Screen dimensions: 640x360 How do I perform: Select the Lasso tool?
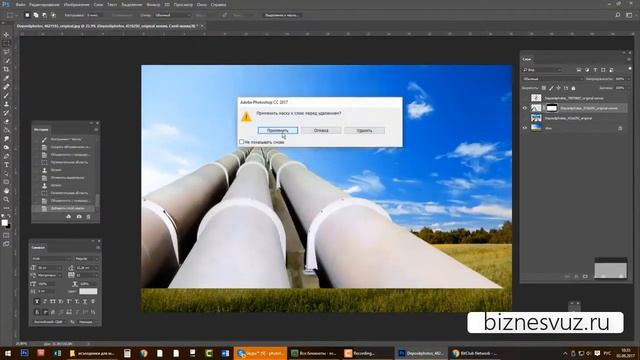tap(6, 52)
